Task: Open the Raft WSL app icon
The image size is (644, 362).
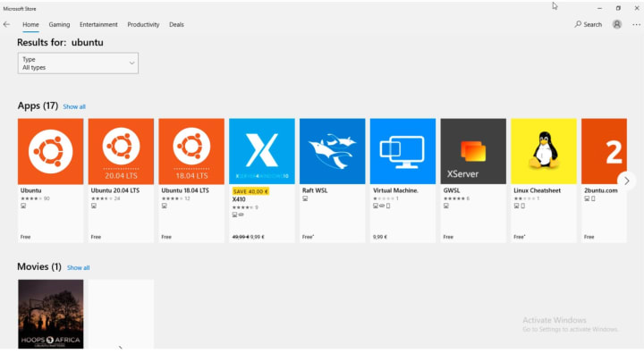Action: coord(332,151)
